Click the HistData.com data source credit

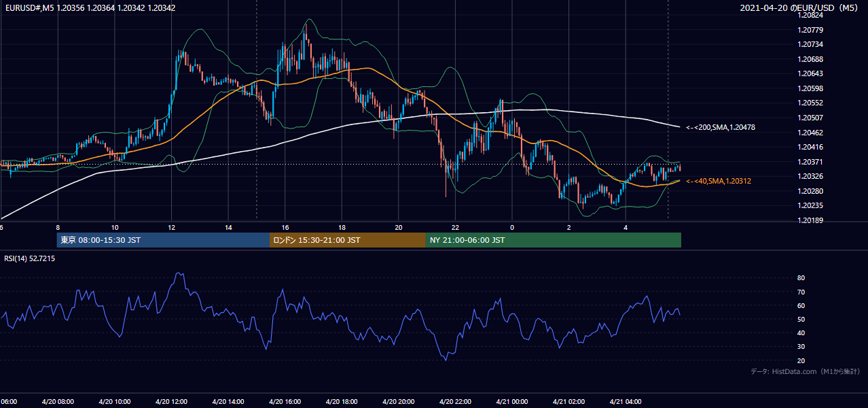coord(806,371)
